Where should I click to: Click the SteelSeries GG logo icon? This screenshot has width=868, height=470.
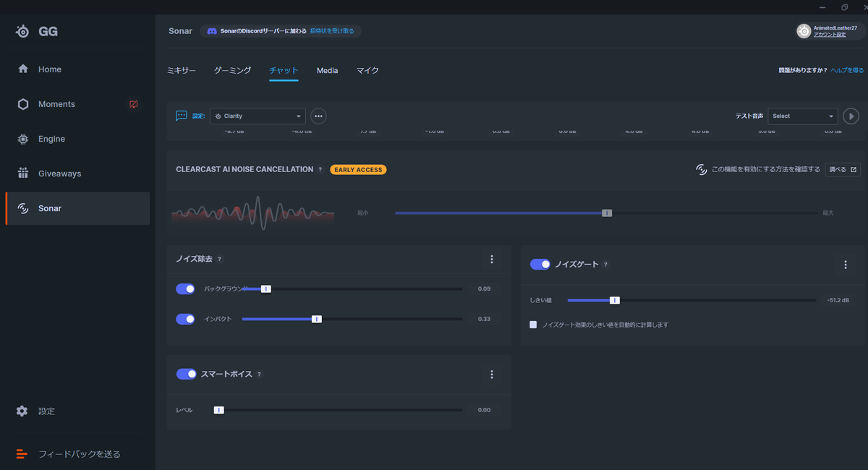tap(23, 32)
